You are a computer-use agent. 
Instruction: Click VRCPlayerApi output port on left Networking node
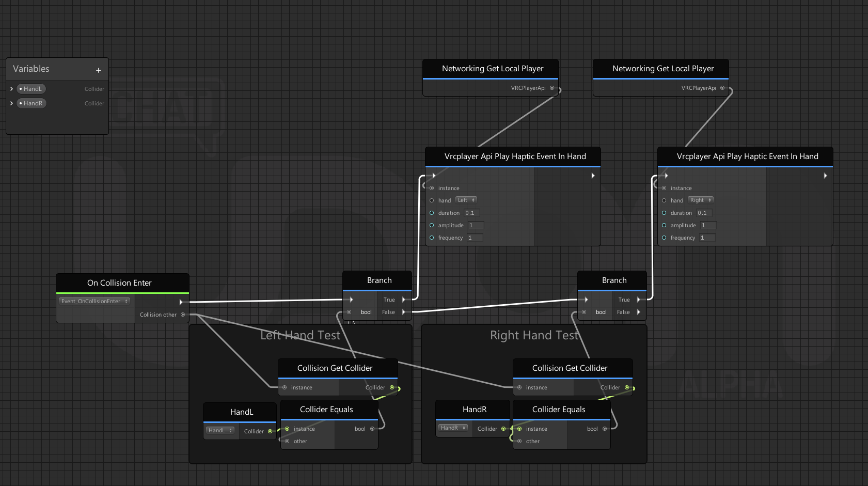tap(552, 88)
